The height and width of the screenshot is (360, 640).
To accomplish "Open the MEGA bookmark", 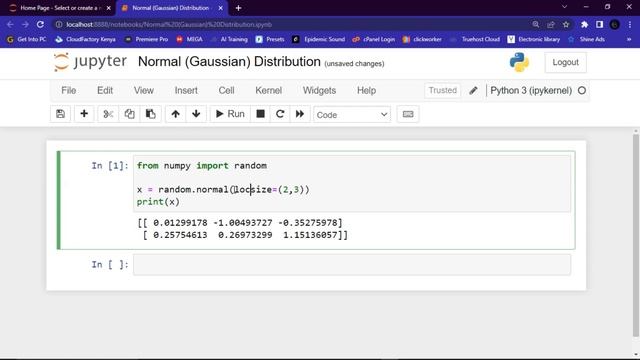I will click(189, 40).
